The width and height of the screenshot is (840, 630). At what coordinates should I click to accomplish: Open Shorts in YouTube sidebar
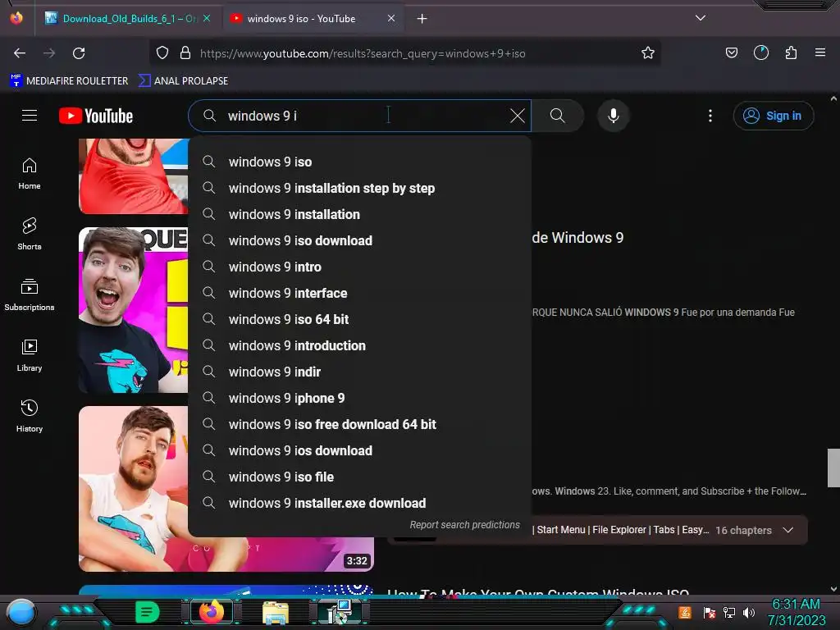point(30,235)
